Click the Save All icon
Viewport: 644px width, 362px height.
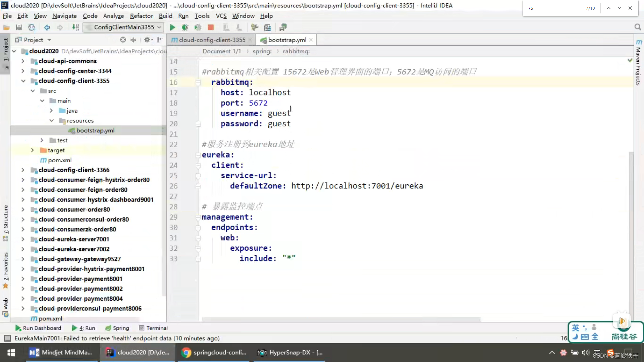pyautogui.click(x=19, y=27)
